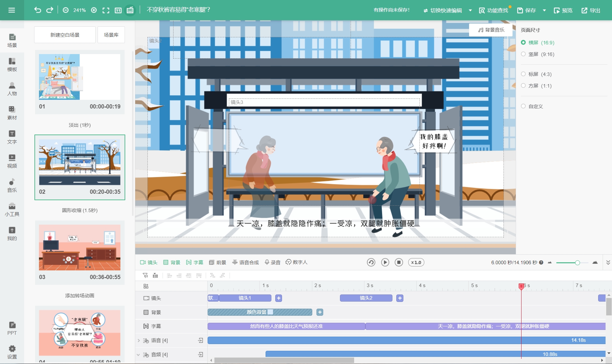The image size is (612, 364).
Task: Open the 视频 (Video) sidebar panel
Action: [x=12, y=161]
